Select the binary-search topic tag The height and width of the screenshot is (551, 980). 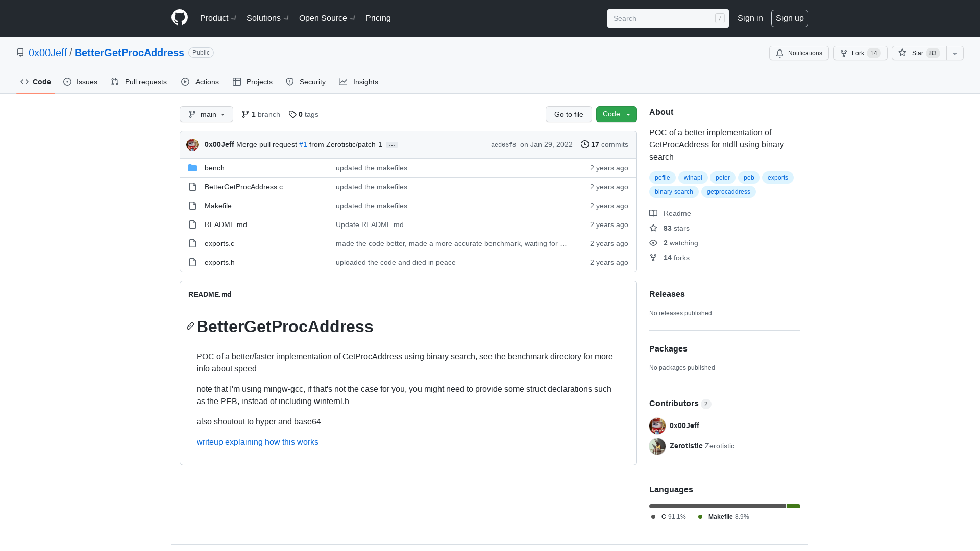[674, 192]
